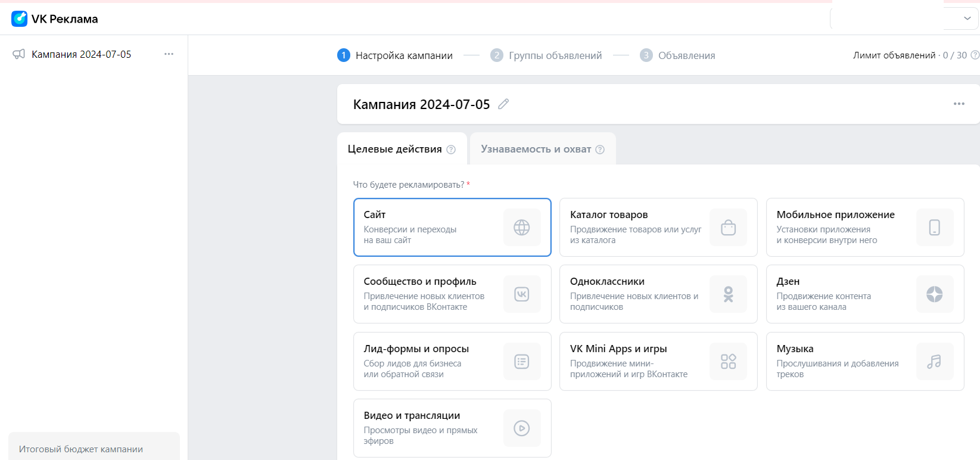Click the Итоговый бюджет кампании panel
Screen dimensions: 980x460
pos(94,446)
